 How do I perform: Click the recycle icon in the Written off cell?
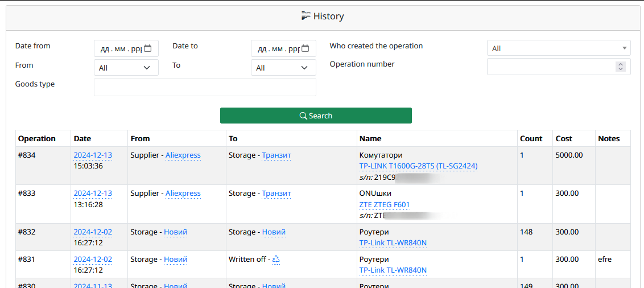[x=276, y=259]
